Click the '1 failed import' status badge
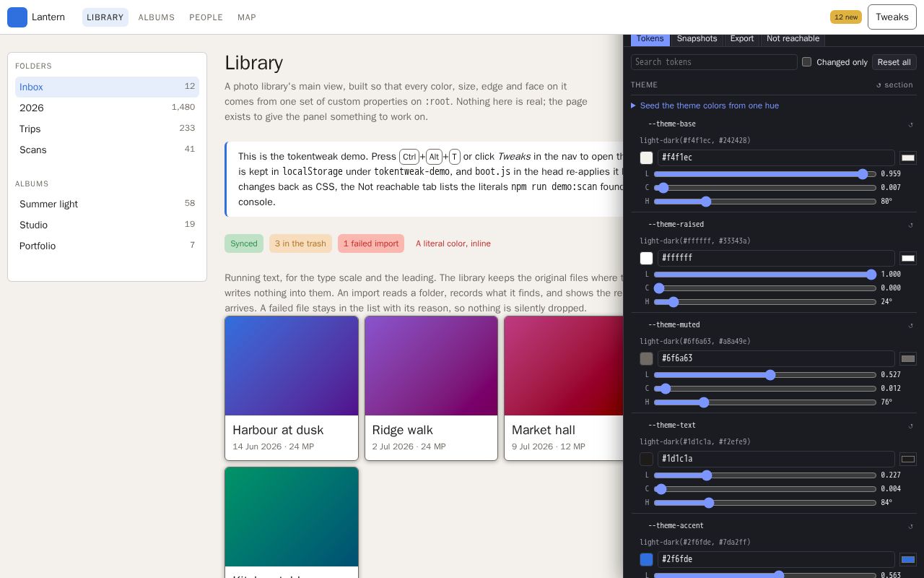The height and width of the screenshot is (578, 924). [x=371, y=243]
